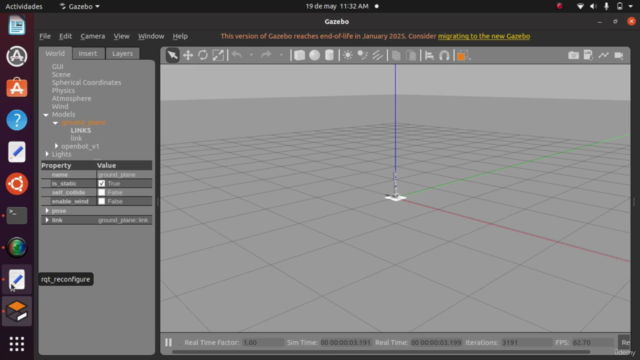
Task: Toggle the self_collide checkbox
Action: click(x=102, y=192)
